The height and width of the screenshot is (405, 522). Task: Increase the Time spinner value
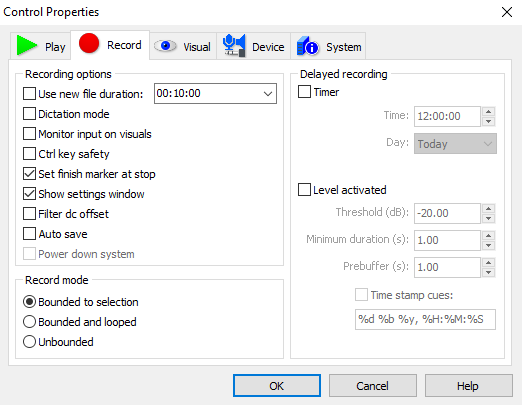(x=489, y=112)
